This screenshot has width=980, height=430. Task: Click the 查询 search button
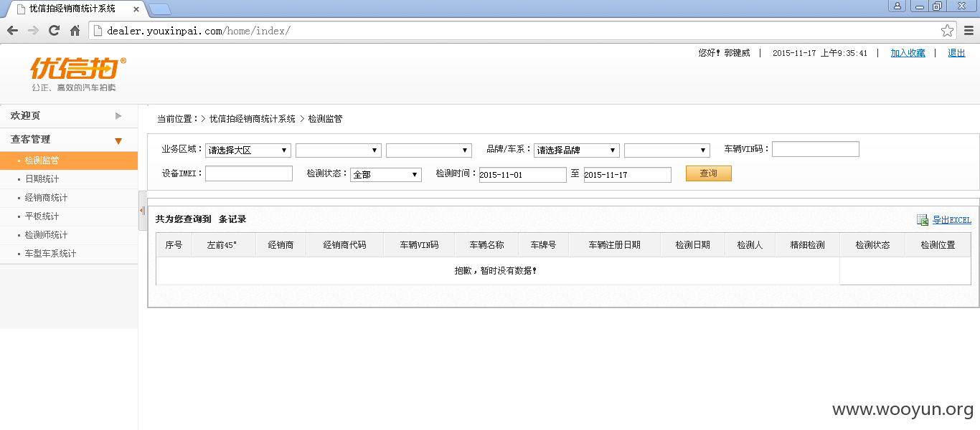708,173
